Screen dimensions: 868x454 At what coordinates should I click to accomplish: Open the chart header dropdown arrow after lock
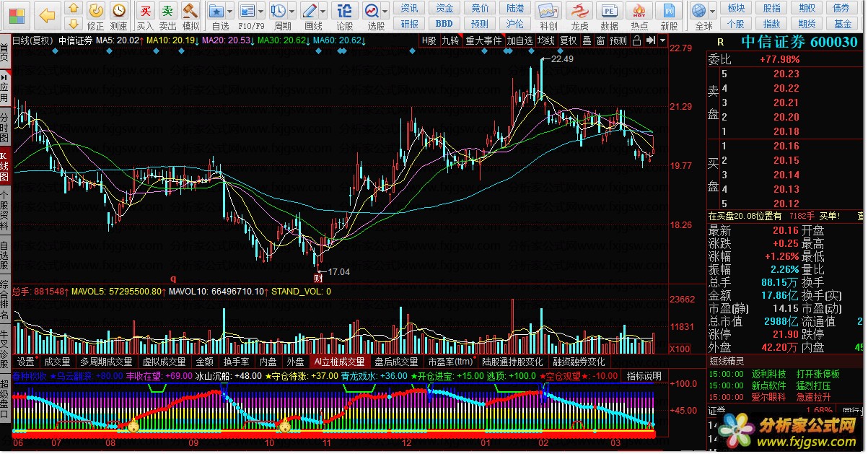point(663,40)
